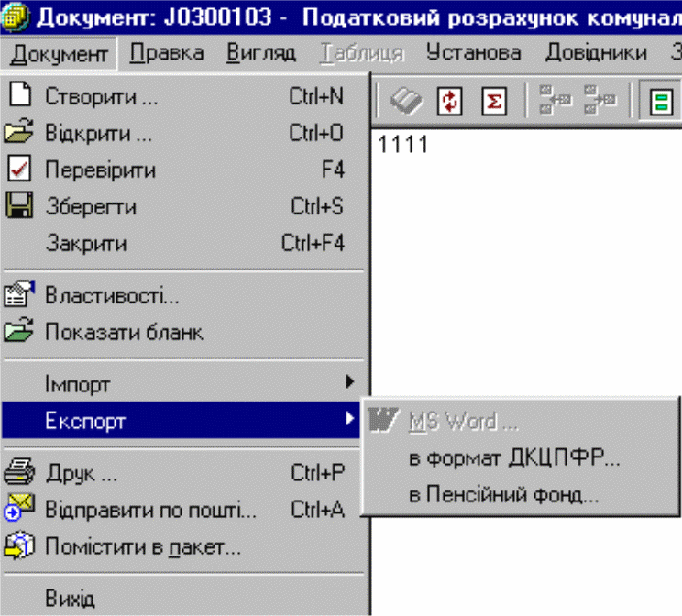
Task: Click the package icon for Помістити в пакет
Action: coord(19,547)
